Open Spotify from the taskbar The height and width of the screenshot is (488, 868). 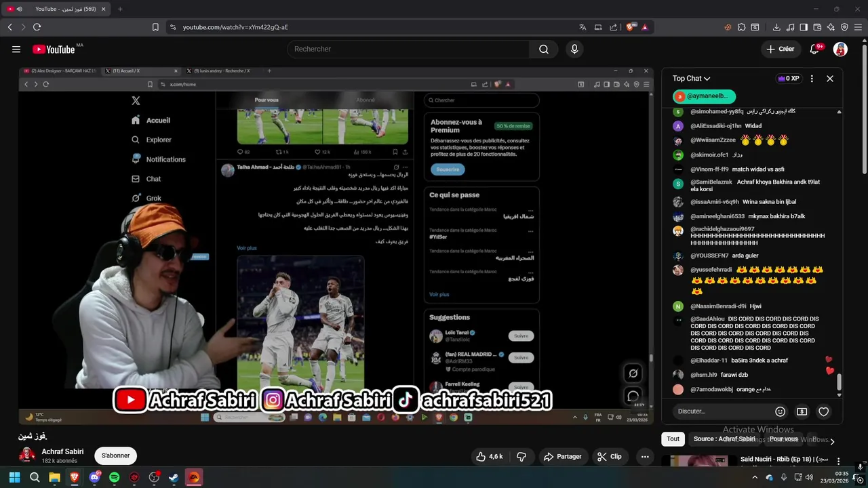[114, 477]
